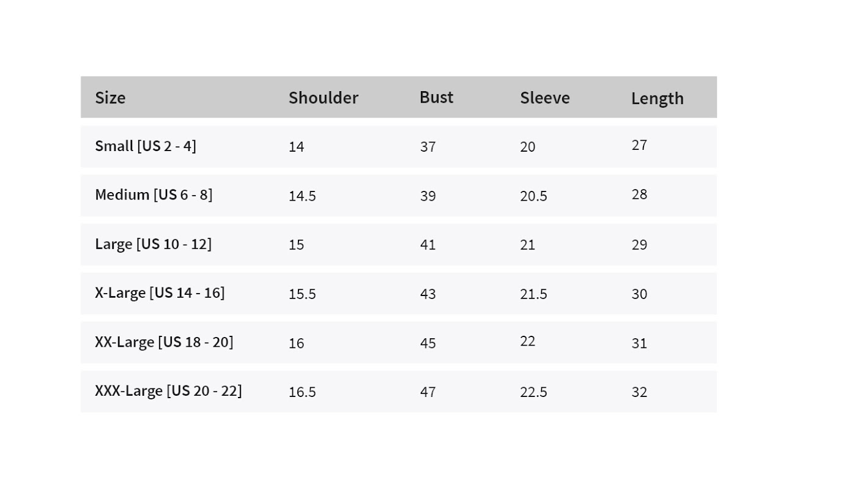Select the Medium sleeve value 20.5
860x504 pixels.
[x=533, y=196]
